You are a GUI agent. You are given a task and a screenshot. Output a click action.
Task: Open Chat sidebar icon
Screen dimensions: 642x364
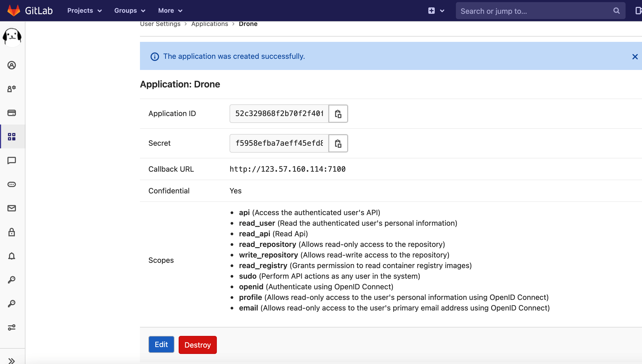[12, 161]
